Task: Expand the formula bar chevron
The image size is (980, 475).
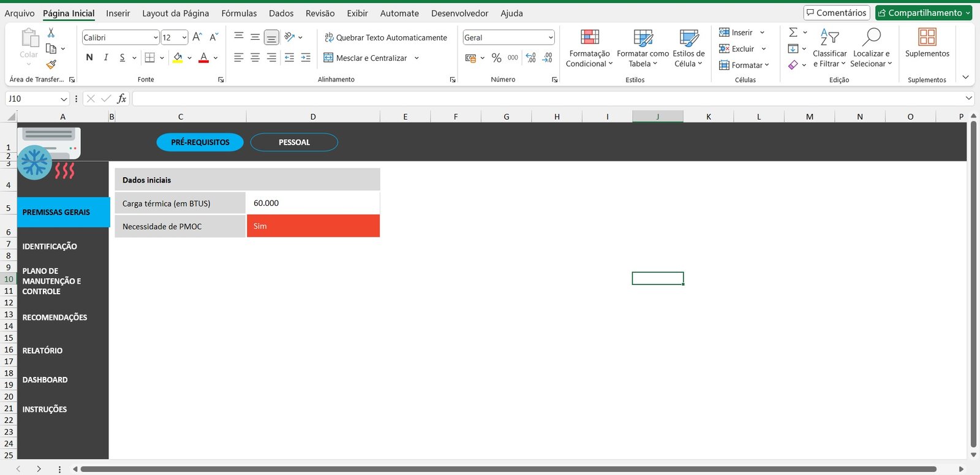Action: 968,98
